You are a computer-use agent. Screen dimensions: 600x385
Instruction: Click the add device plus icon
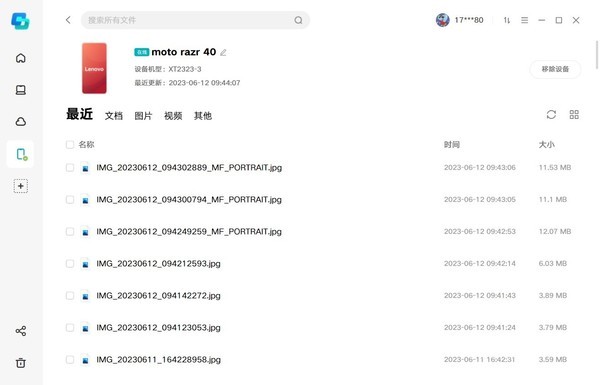[x=21, y=186]
